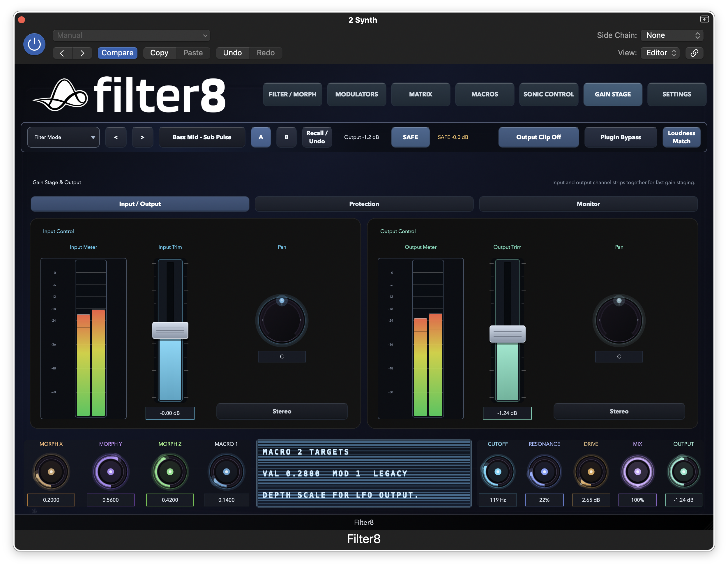Click the Drive 2.65 dB value field
The image size is (728, 567).
coord(591,500)
